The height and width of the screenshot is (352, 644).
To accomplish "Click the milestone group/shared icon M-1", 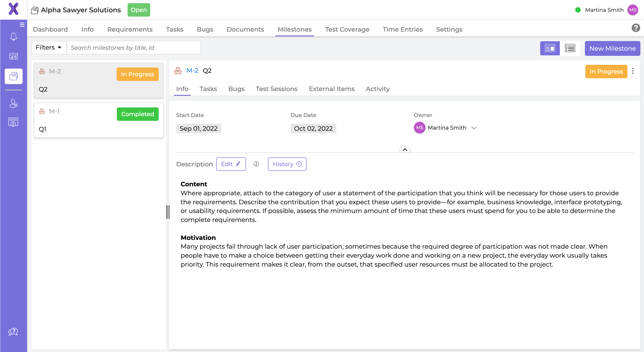I will [x=42, y=111].
